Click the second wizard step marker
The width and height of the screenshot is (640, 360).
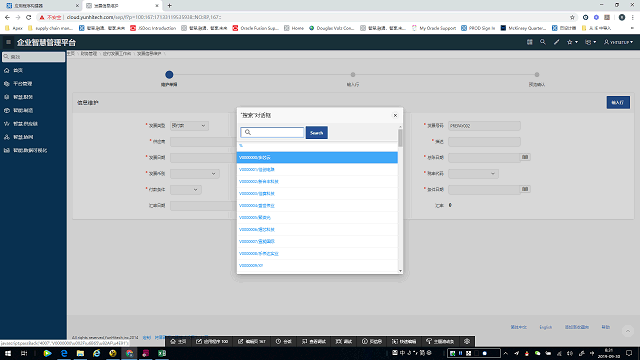(x=353, y=75)
